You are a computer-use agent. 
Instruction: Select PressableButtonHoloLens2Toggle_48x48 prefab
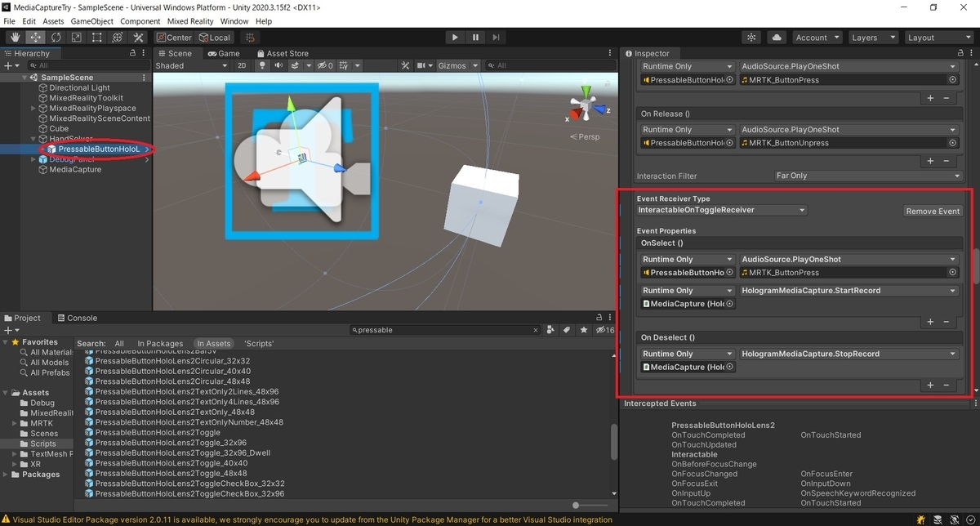(x=170, y=474)
